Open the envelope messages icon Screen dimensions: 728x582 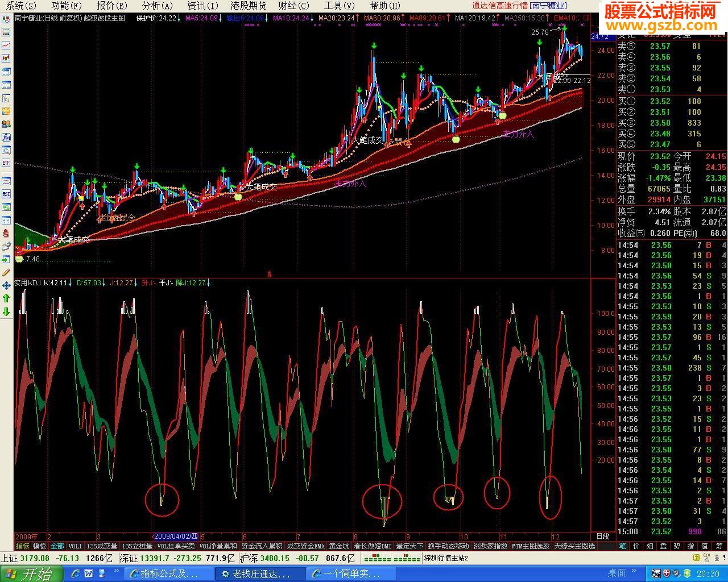pos(6,111)
